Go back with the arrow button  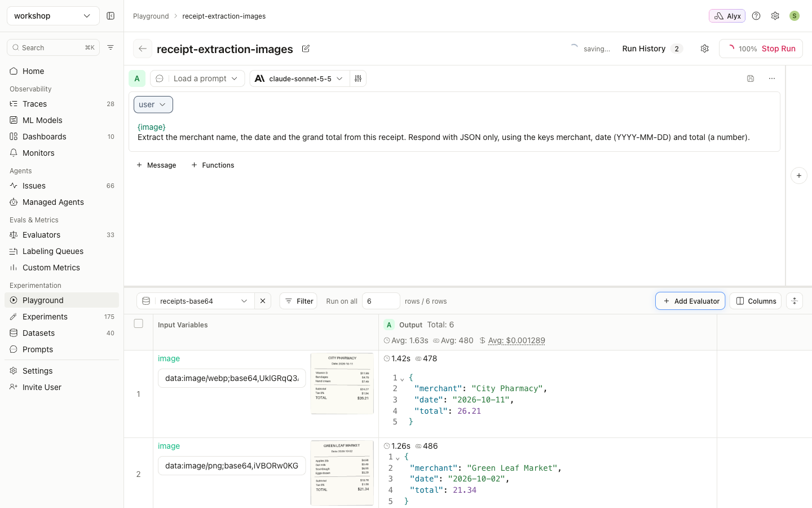coord(143,49)
